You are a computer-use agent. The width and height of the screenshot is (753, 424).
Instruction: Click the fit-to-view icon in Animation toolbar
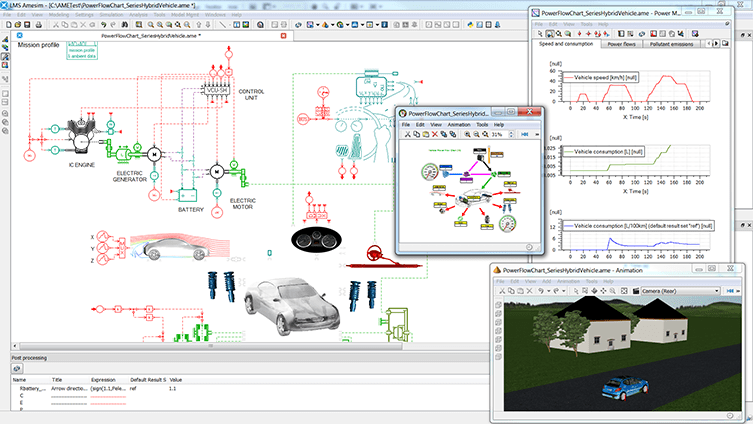click(624, 291)
